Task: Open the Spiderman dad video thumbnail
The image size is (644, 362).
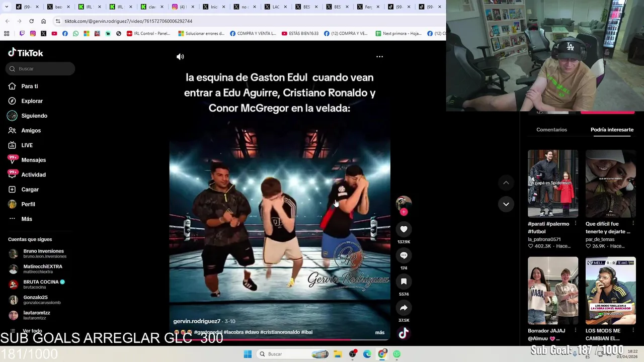Action: [553, 184]
